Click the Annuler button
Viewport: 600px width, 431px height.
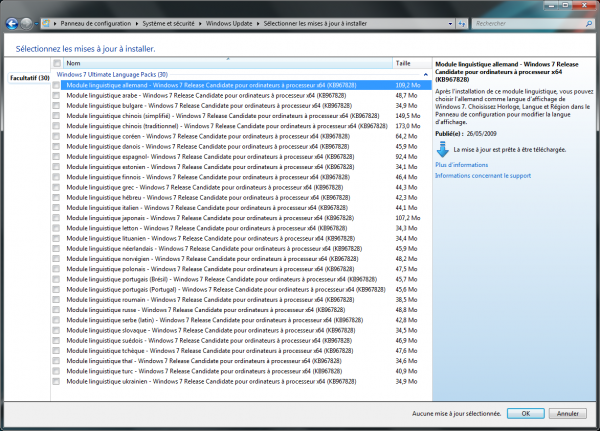coord(567,413)
